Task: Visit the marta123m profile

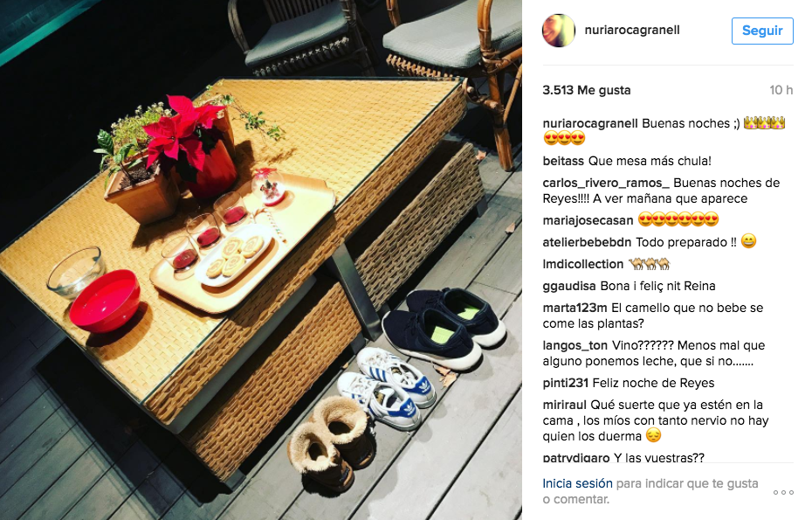Action: click(575, 308)
